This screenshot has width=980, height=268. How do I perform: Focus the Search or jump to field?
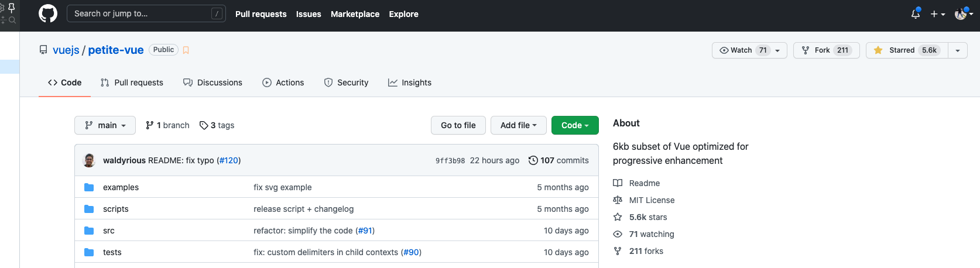(141, 13)
